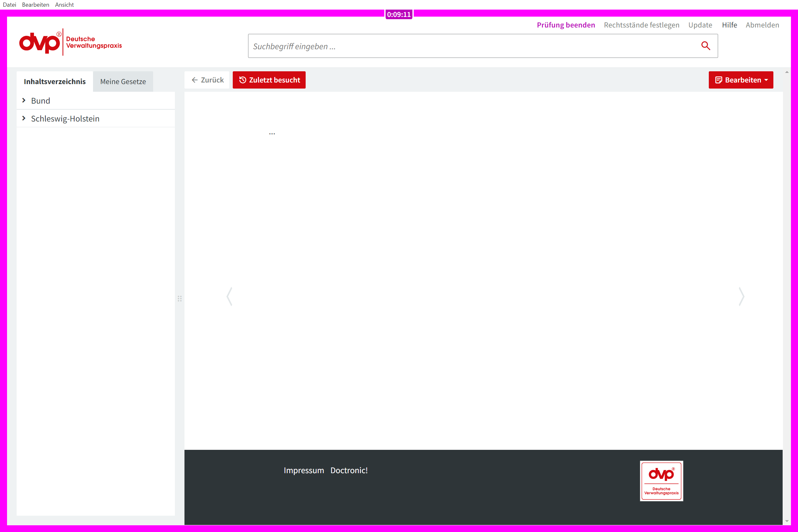Select the Schleswig-Holstein entry text
The width and height of the screenshot is (798, 532).
coord(65,119)
